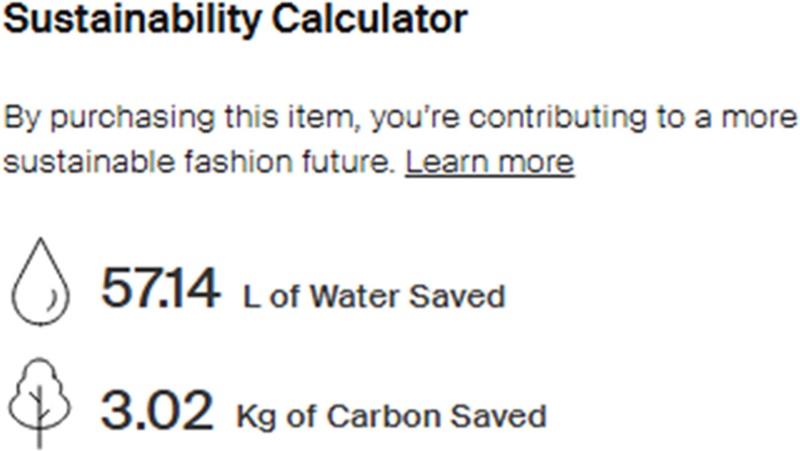Open the Learn more link

point(489,162)
